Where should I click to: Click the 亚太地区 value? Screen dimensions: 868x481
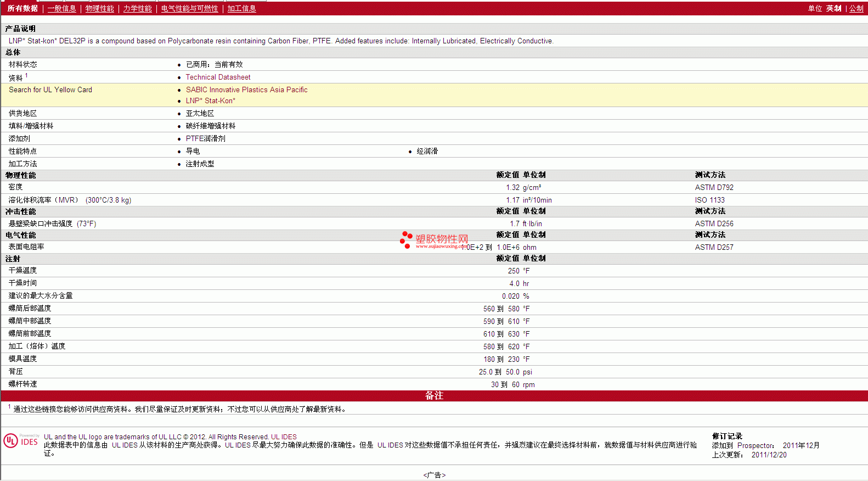click(x=200, y=114)
